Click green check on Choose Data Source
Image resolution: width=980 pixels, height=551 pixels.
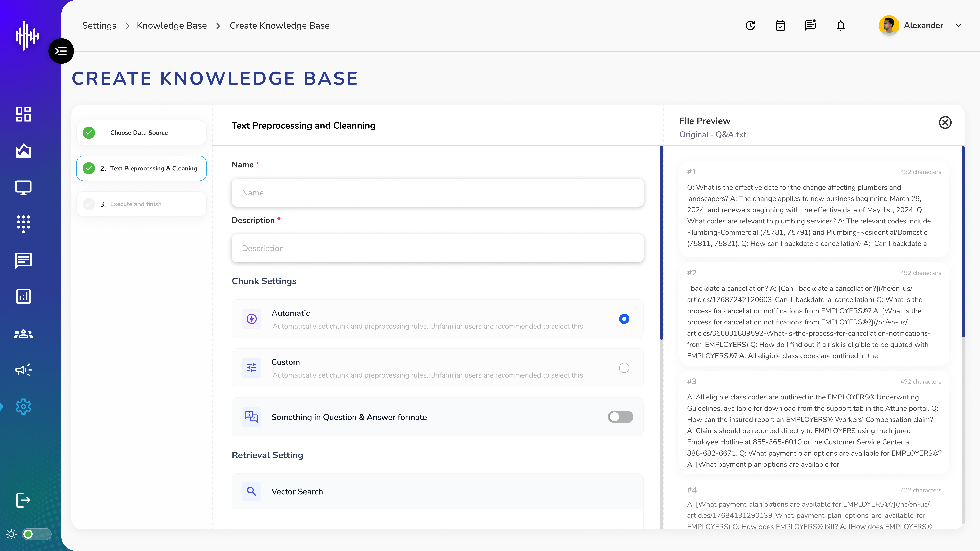point(89,132)
